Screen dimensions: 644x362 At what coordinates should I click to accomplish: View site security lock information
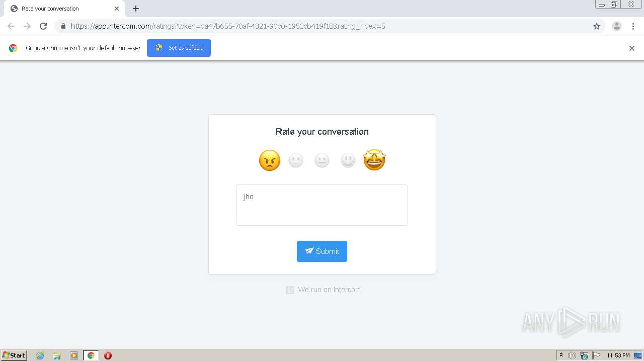pyautogui.click(x=63, y=26)
